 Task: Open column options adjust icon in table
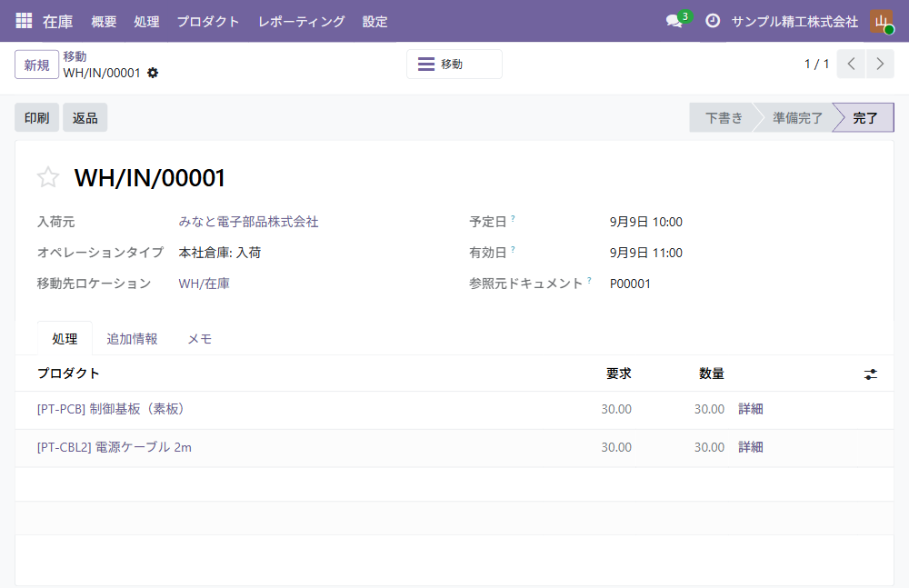coord(870,374)
